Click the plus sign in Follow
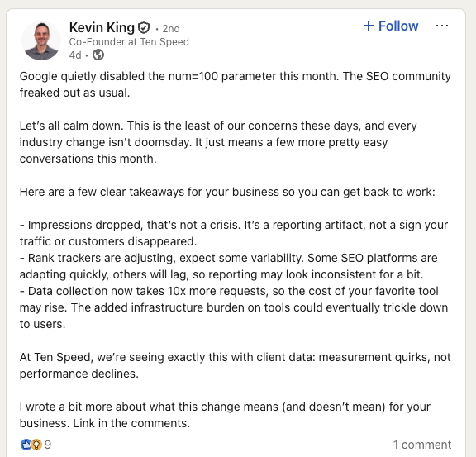Screen dimensions: 476x457 tap(369, 26)
